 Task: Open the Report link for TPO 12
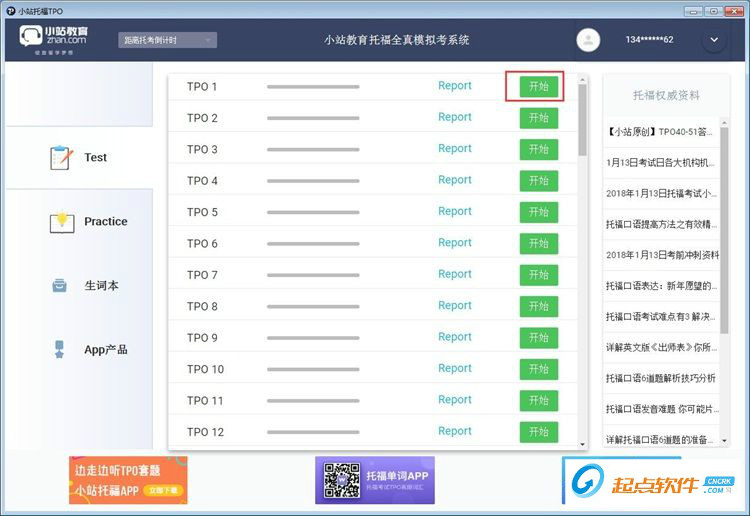pyautogui.click(x=455, y=431)
